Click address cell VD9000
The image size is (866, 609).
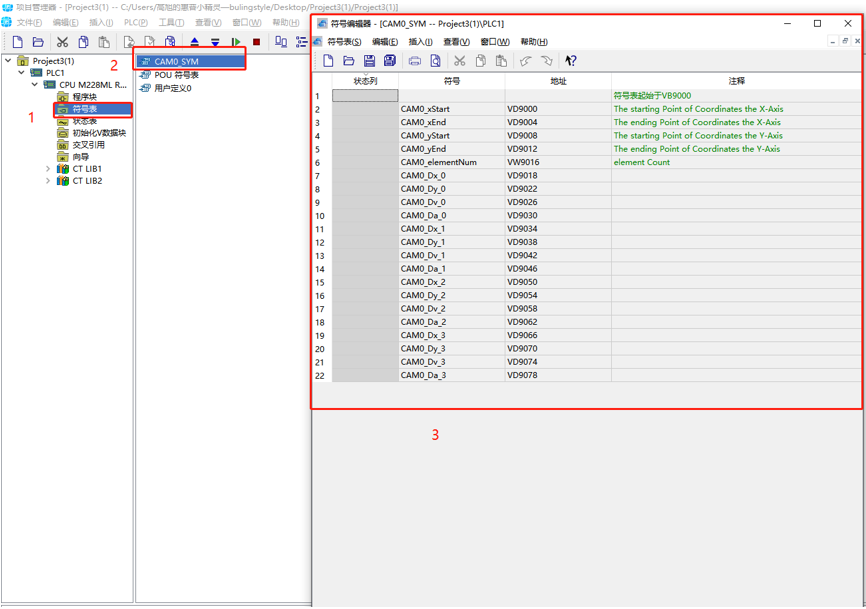click(558, 109)
